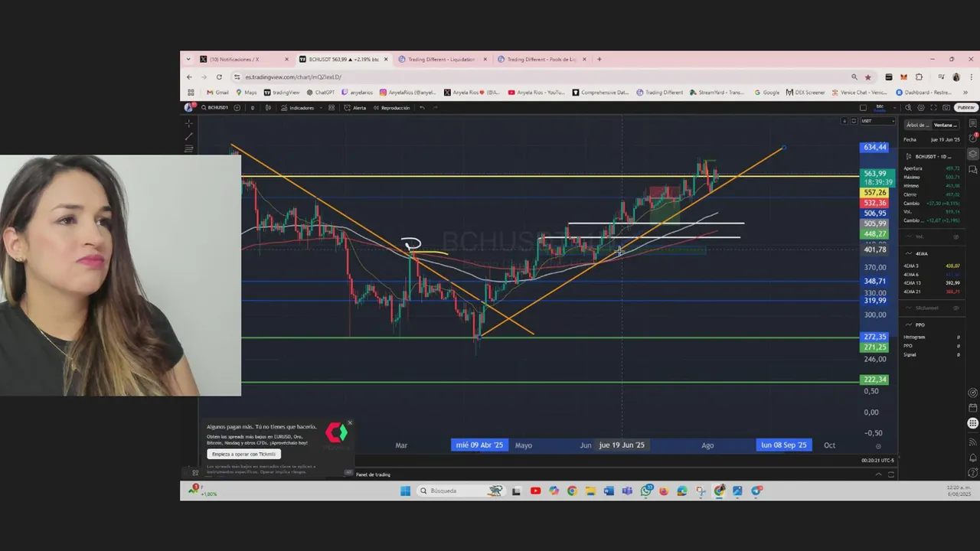This screenshot has height=551, width=980.
Task: Expand the bottom trading panel chevron
Action: (x=879, y=474)
